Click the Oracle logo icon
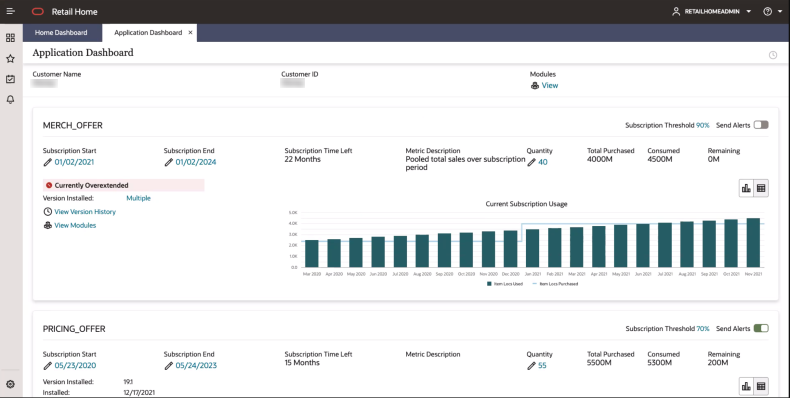This screenshot has height=398, width=790. pyautogui.click(x=38, y=11)
